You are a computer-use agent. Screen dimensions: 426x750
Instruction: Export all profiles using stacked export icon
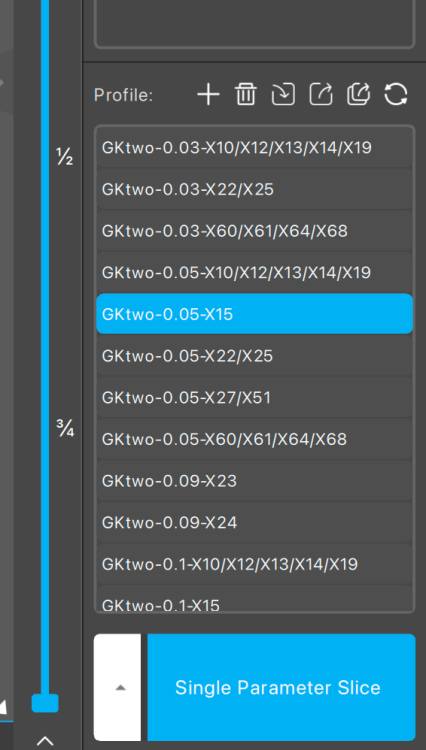pyautogui.click(x=359, y=94)
